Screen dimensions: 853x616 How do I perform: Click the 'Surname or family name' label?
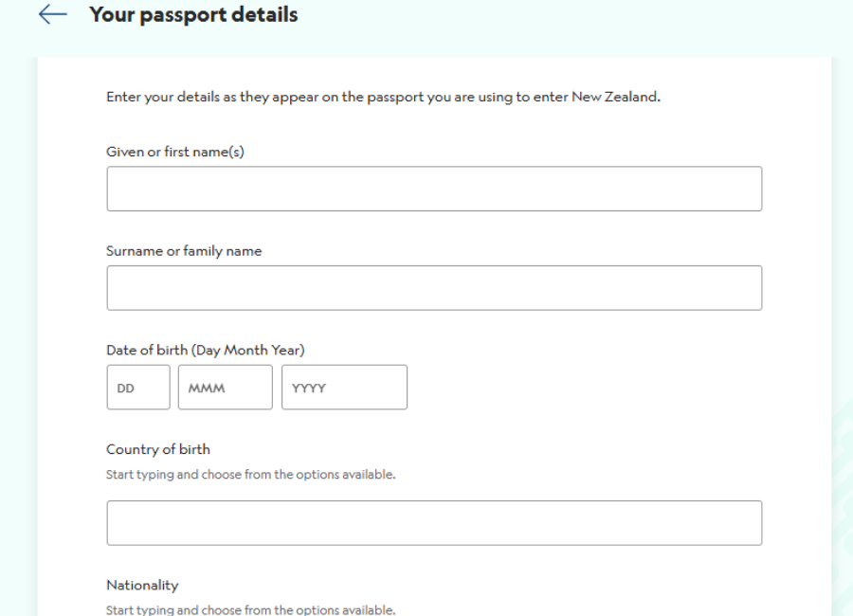coord(184,251)
